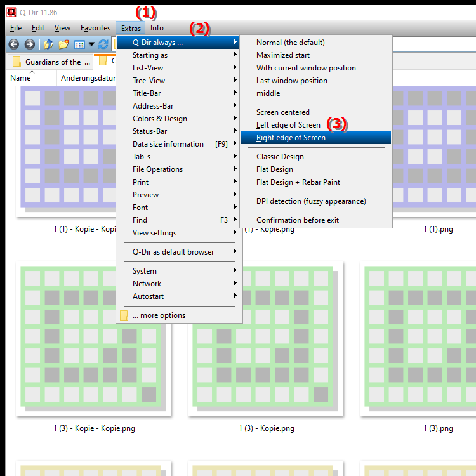
Task: Toggle DPI detection (fuzzy appearance)
Action: [315, 201]
